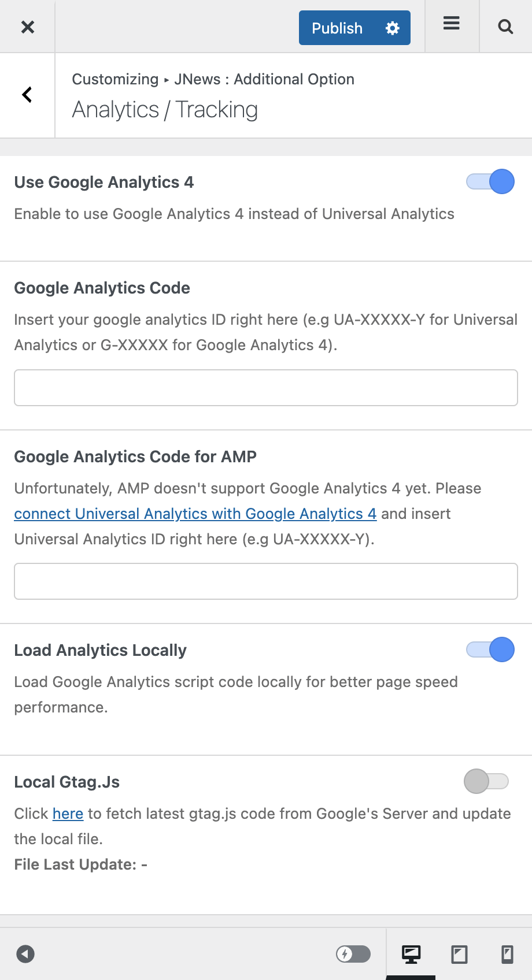Hide controls with the collapse arrow icon
This screenshot has width=532, height=980.
tap(25, 953)
